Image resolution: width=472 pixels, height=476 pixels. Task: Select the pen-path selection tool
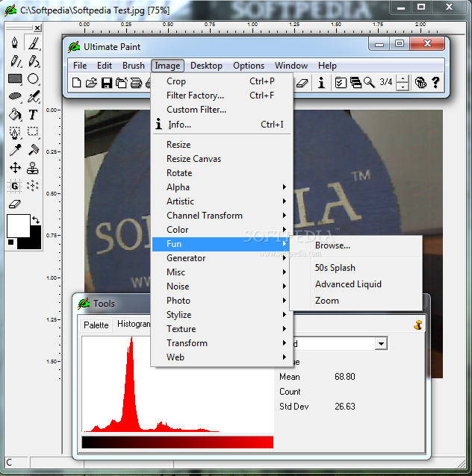pos(15,132)
